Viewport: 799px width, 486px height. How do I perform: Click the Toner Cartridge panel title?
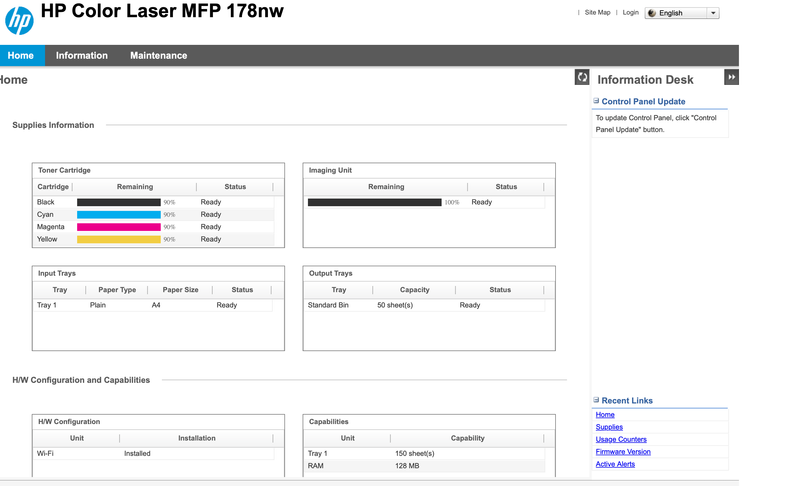click(64, 170)
